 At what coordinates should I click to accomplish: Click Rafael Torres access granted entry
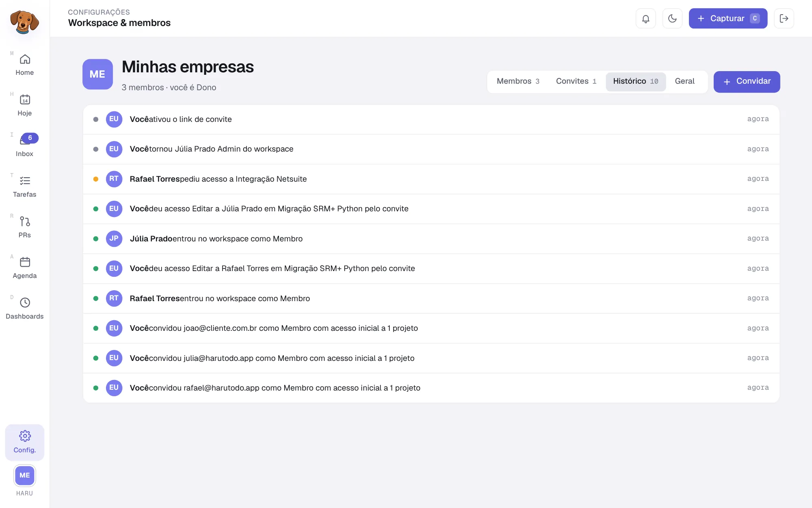click(431, 269)
